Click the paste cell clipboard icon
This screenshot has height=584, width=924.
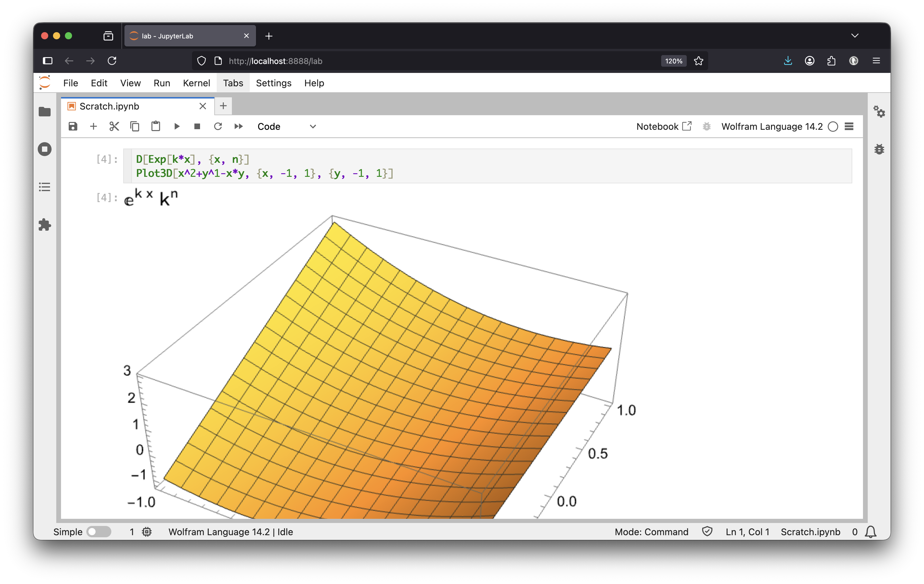(x=155, y=126)
